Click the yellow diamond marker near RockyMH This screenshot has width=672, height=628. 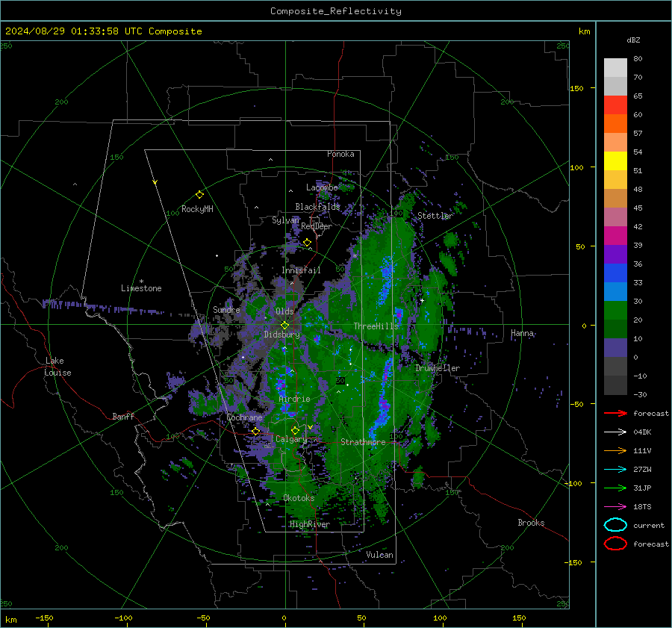coord(199,195)
